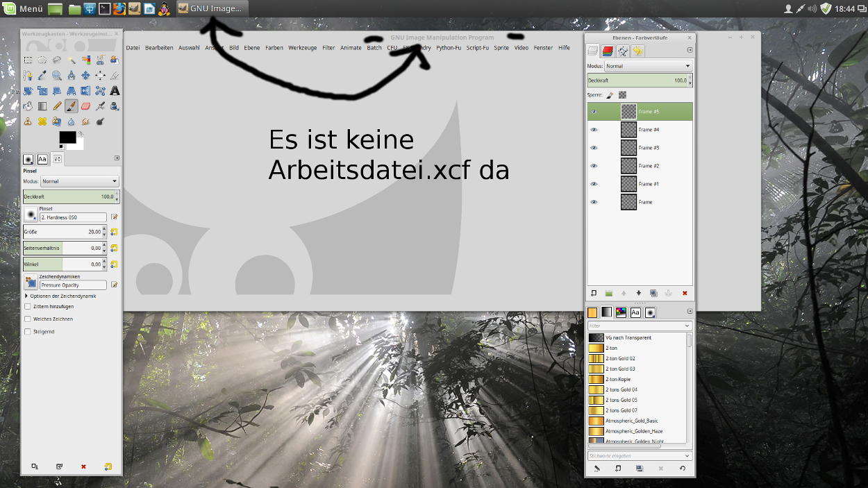Select the Bucket Fill tool
Image resolution: width=868 pixels, height=488 pixels.
point(28,106)
